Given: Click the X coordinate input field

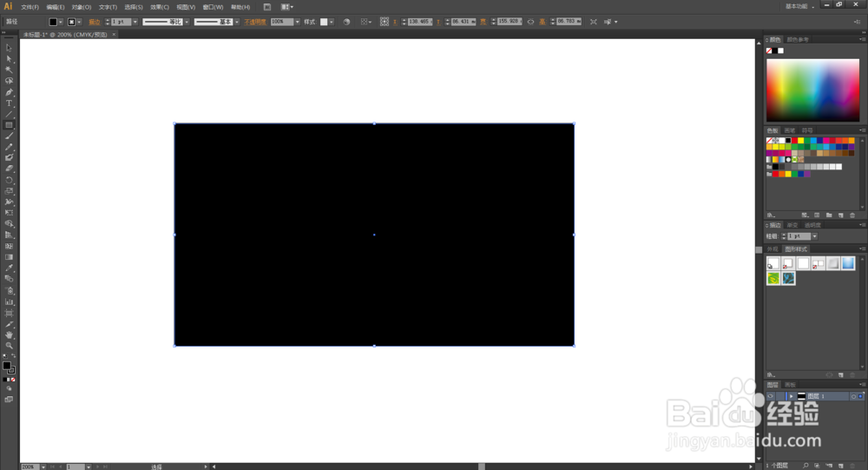Looking at the screenshot, I should pyautogui.click(x=419, y=22).
